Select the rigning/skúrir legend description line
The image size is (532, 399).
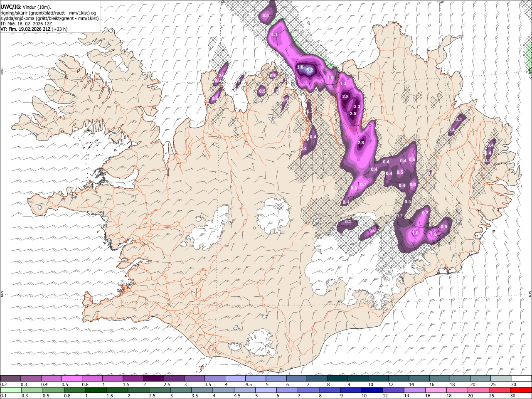click(x=49, y=12)
